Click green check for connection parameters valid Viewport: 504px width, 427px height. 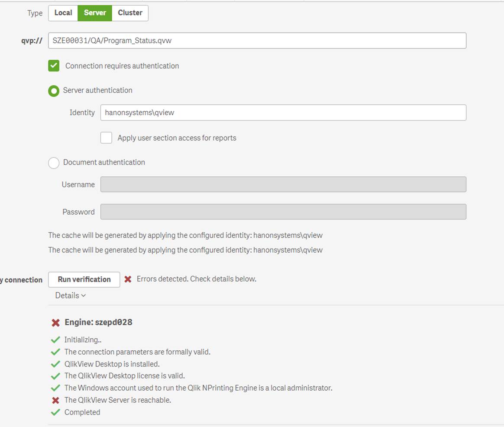55,352
